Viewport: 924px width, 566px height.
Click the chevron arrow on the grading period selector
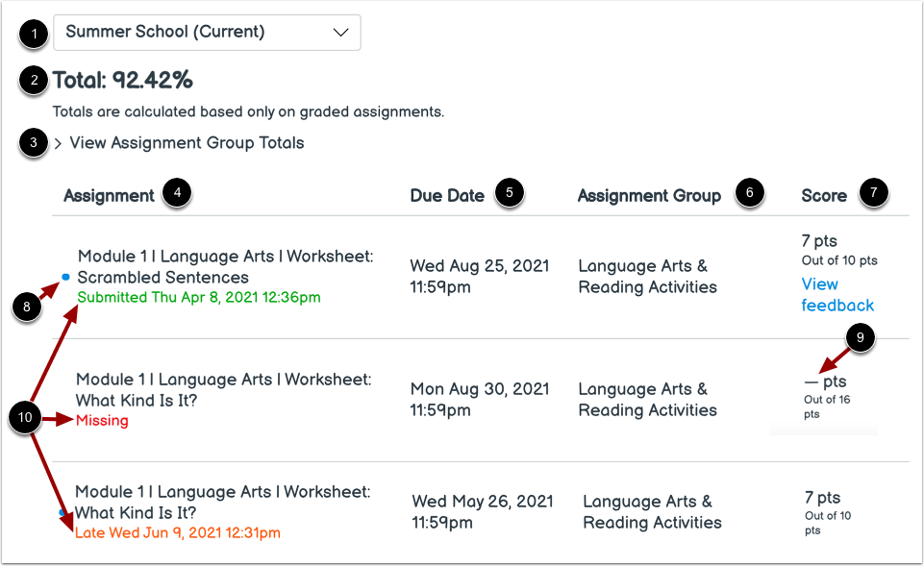[x=341, y=33]
